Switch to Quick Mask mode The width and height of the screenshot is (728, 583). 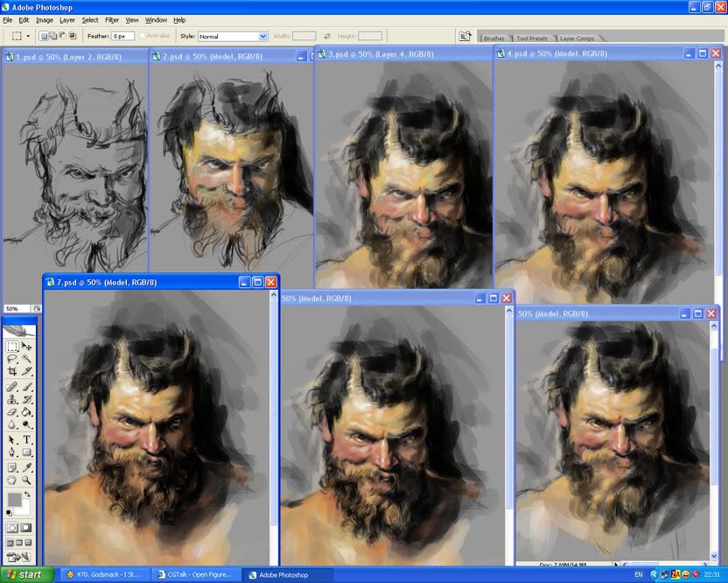(27, 528)
